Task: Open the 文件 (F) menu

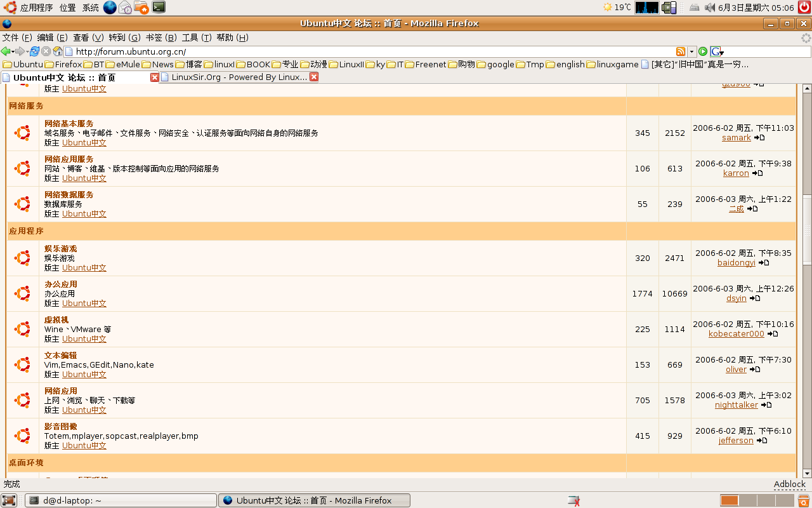Action: coord(17,37)
